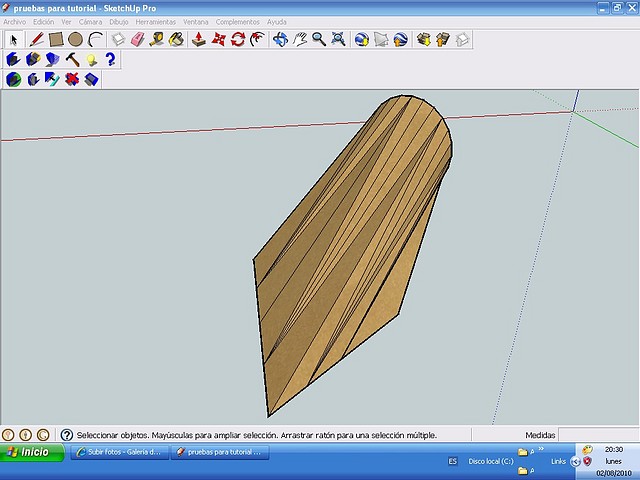Switch to Subir fotos taskbar window
The width and height of the screenshot is (640, 480).
point(120,452)
